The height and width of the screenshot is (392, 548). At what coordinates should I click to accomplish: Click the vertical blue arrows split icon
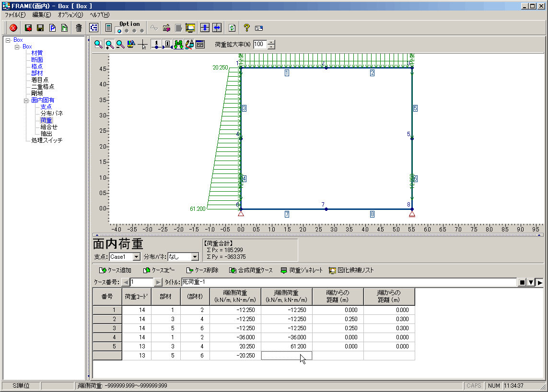click(x=205, y=28)
